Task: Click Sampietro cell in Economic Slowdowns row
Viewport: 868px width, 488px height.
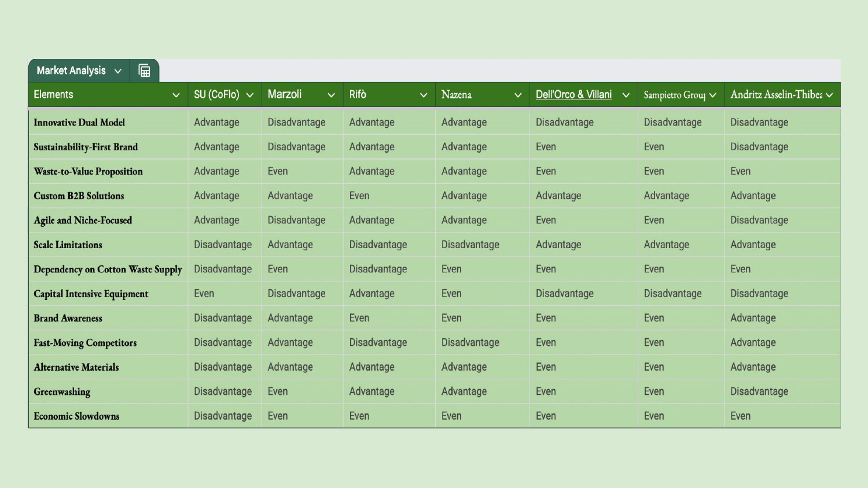Action: [x=681, y=416]
